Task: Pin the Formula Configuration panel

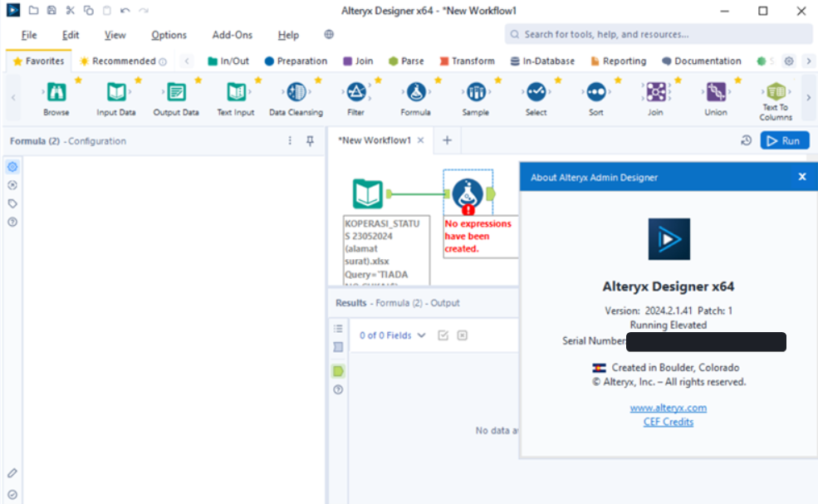Action: click(309, 141)
